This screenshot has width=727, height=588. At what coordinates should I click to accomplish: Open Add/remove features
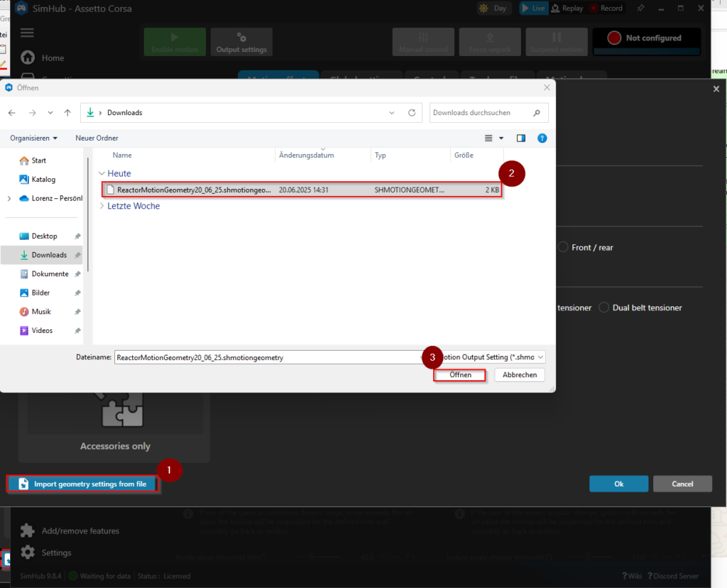click(70, 530)
